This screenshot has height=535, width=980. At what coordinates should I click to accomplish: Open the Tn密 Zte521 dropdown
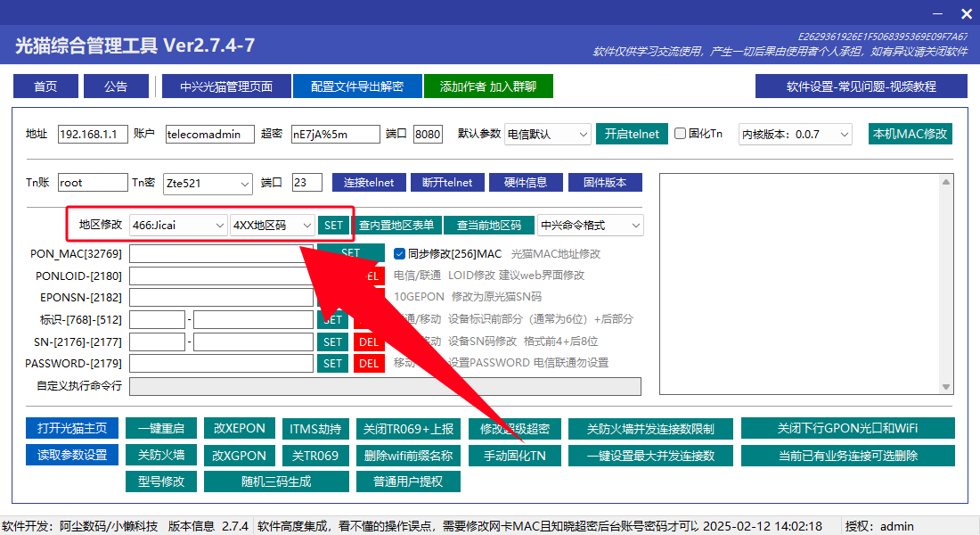(208, 184)
